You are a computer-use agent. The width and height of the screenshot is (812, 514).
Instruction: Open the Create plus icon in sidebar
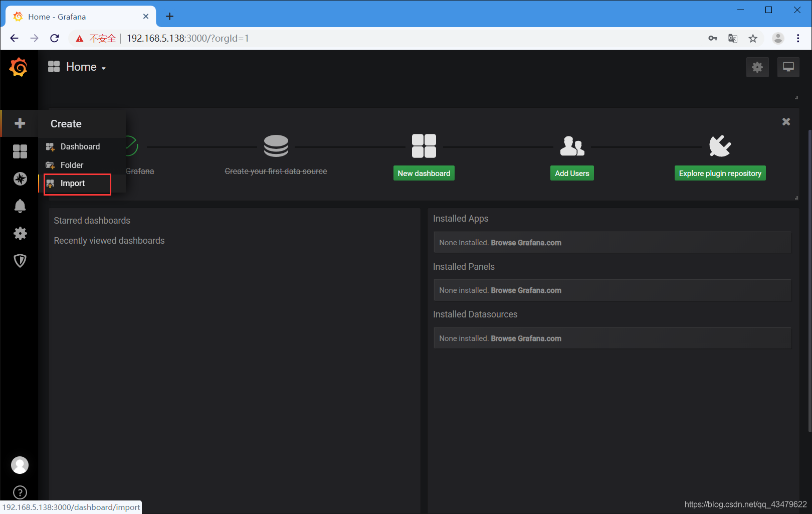click(x=20, y=123)
